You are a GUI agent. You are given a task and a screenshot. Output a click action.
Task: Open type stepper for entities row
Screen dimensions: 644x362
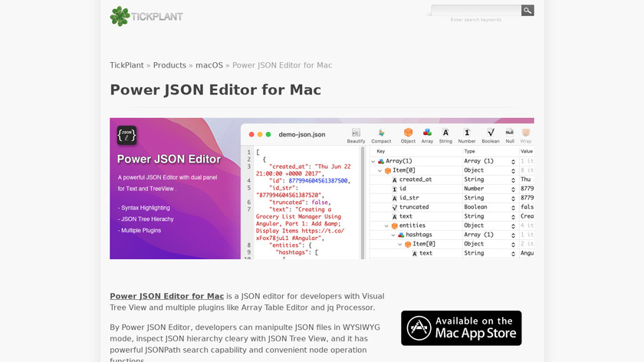[x=513, y=226]
